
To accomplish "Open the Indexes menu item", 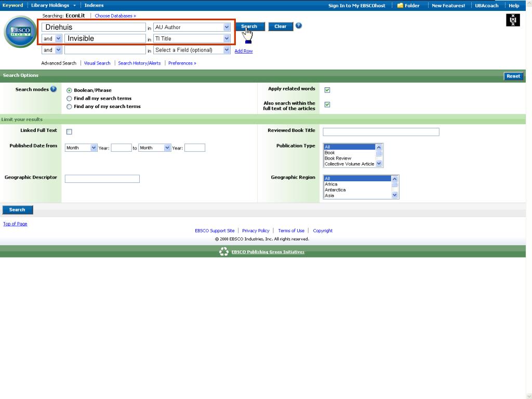I will 94,5.
